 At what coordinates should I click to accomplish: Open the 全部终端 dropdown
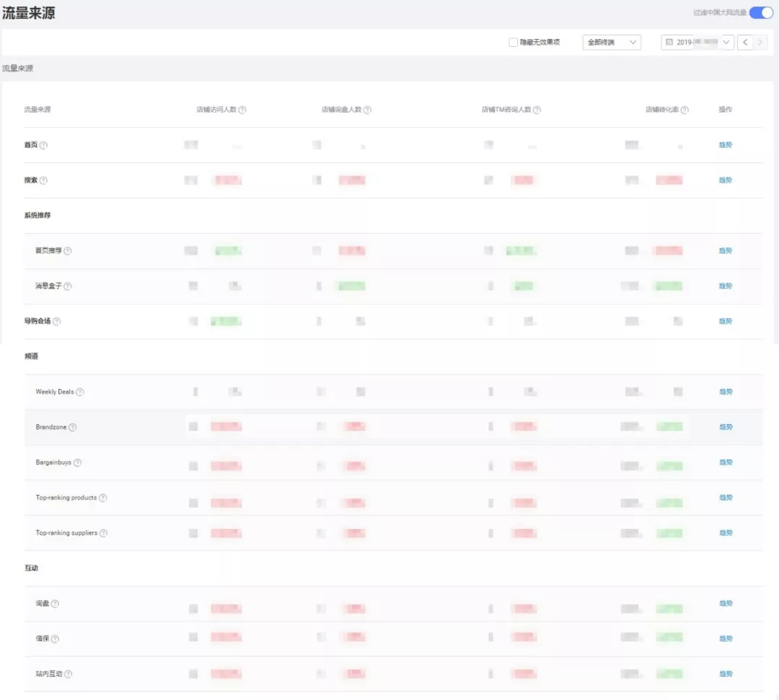[x=612, y=43]
